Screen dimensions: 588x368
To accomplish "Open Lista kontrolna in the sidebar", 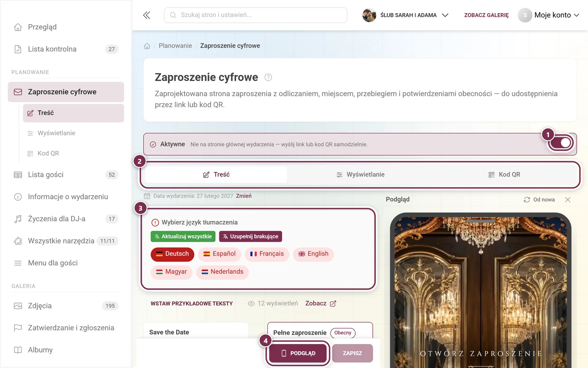I will (x=66, y=49).
